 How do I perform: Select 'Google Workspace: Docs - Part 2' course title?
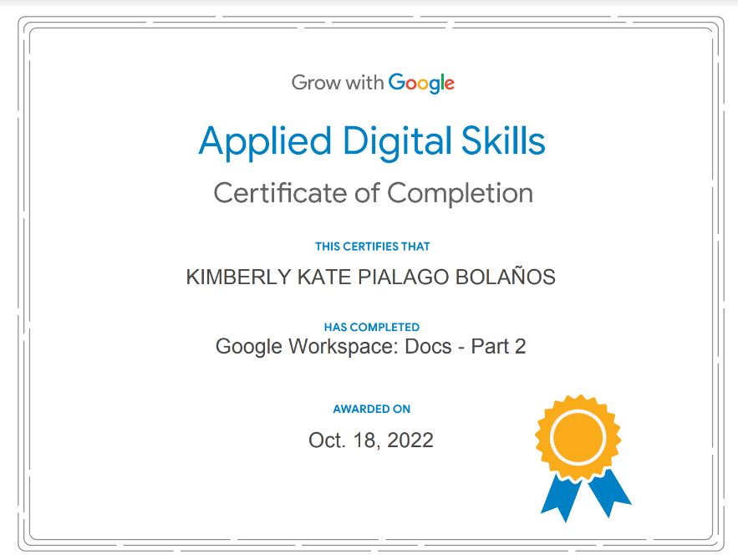coord(371,347)
